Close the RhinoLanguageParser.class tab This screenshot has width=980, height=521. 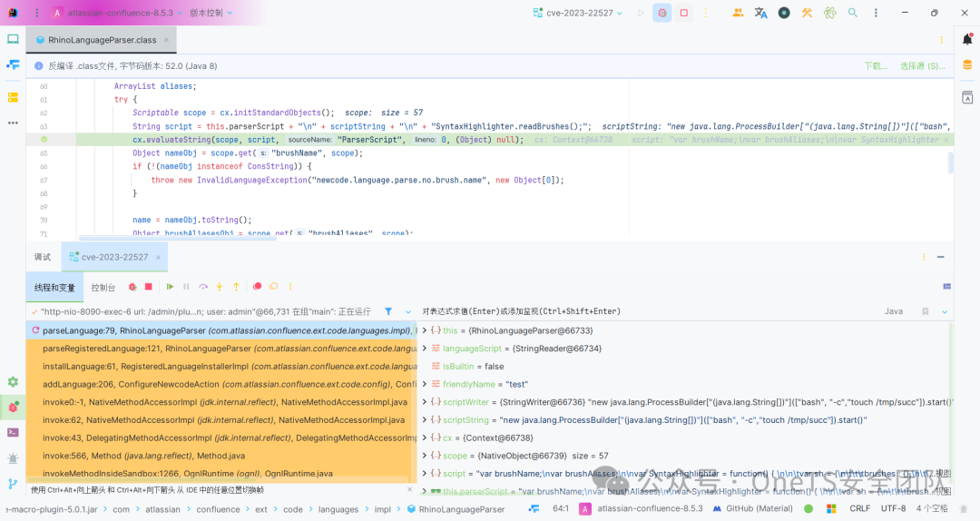tap(166, 39)
